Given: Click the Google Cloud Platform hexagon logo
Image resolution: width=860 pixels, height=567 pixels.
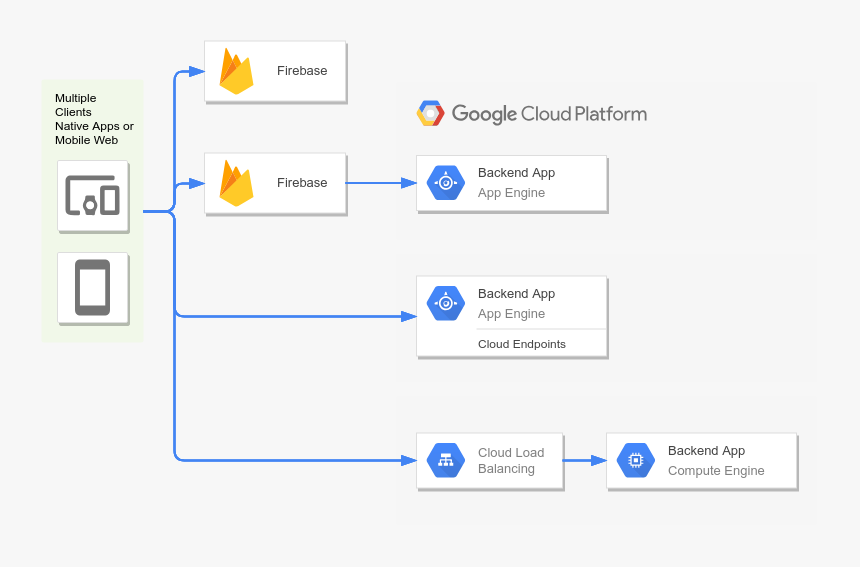Looking at the screenshot, I should pos(431,114).
